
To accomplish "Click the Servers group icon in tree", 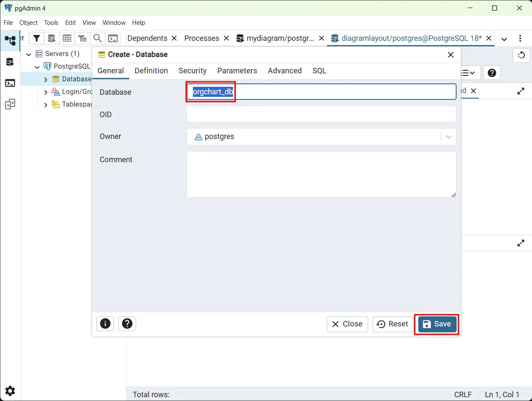I will pyautogui.click(x=39, y=53).
